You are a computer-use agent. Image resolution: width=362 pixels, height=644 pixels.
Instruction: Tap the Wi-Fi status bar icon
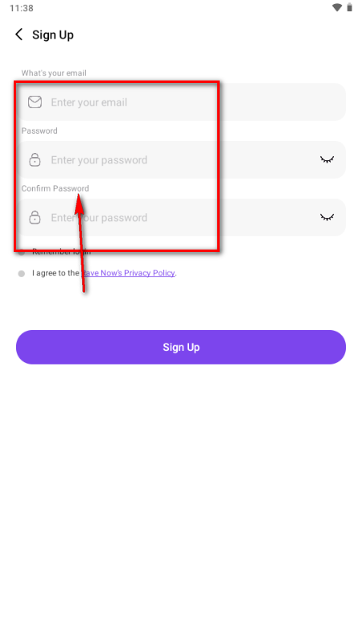[337, 7]
